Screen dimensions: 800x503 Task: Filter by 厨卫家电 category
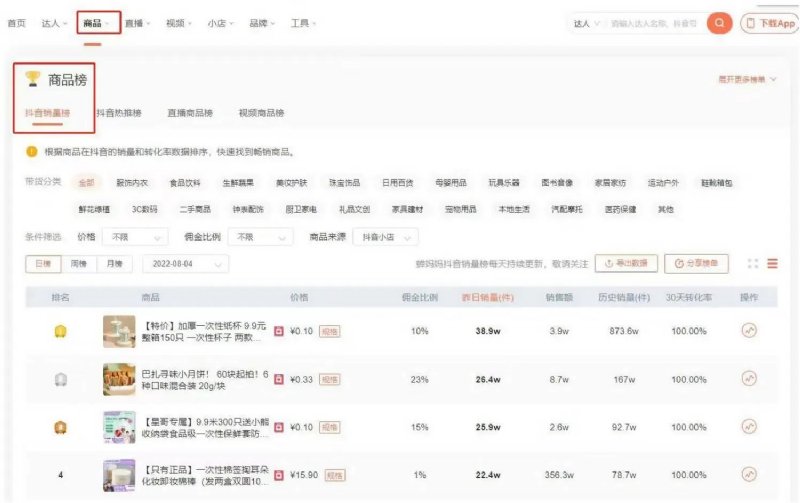pyautogui.click(x=301, y=209)
